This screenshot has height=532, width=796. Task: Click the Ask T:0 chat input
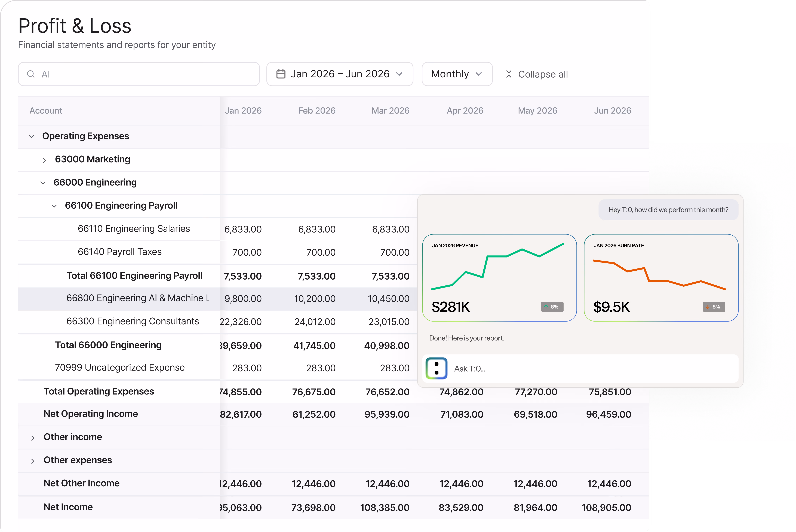580,368
